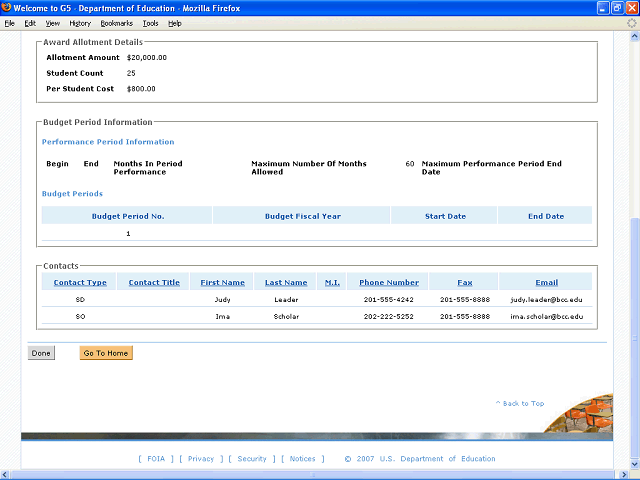This screenshot has height=480, width=640.
Task: Sort contacts by Contact Title column
Action: coord(154,283)
